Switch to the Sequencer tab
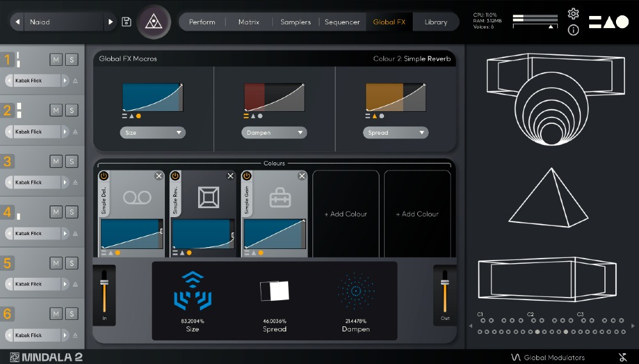This screenshot has height=364, width=639. 342,22
